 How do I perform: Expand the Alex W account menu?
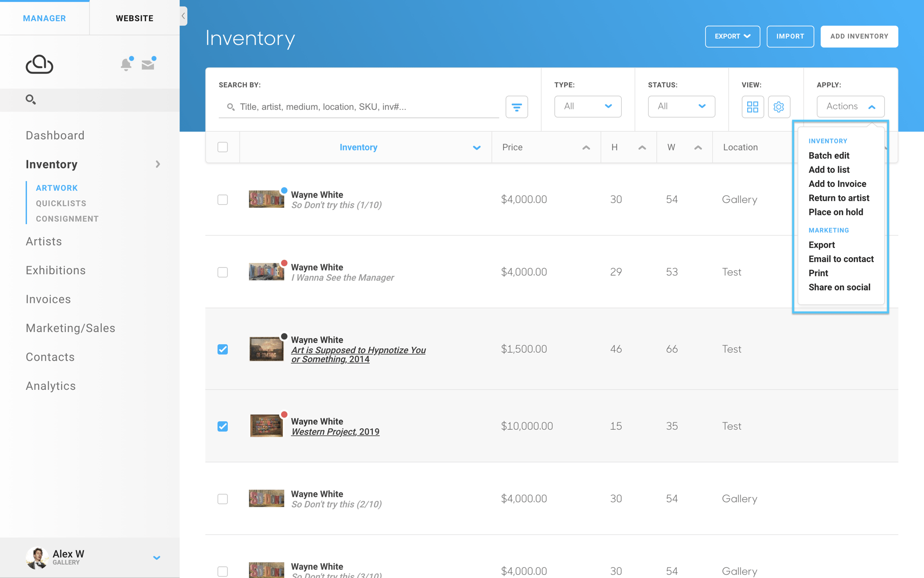click(x=156, y=557)
